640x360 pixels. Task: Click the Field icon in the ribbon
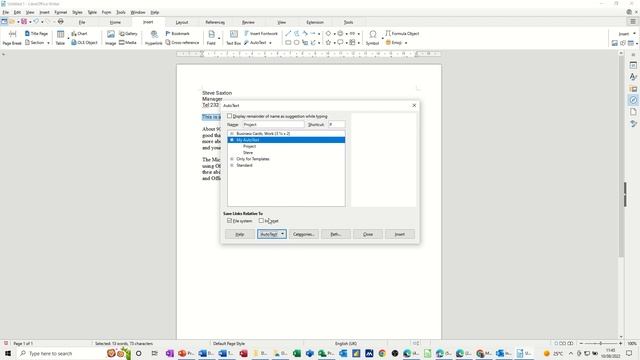pos(211,38)
